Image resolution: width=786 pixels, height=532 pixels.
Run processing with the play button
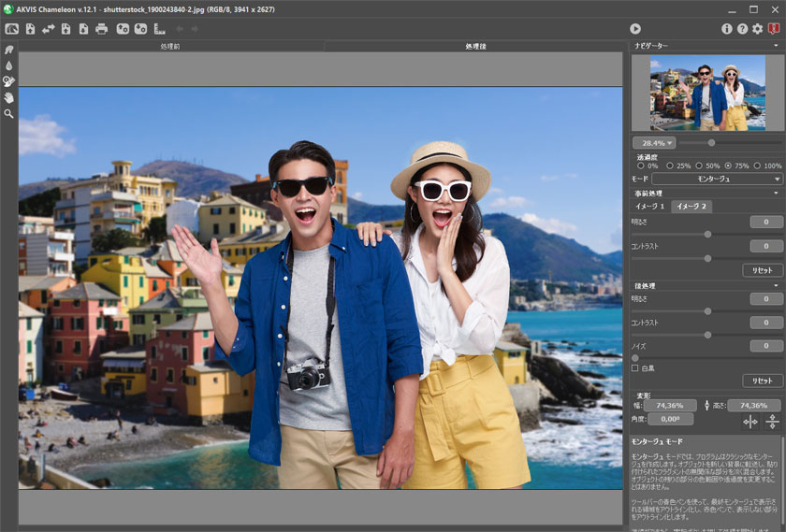(x=635, y=29)
